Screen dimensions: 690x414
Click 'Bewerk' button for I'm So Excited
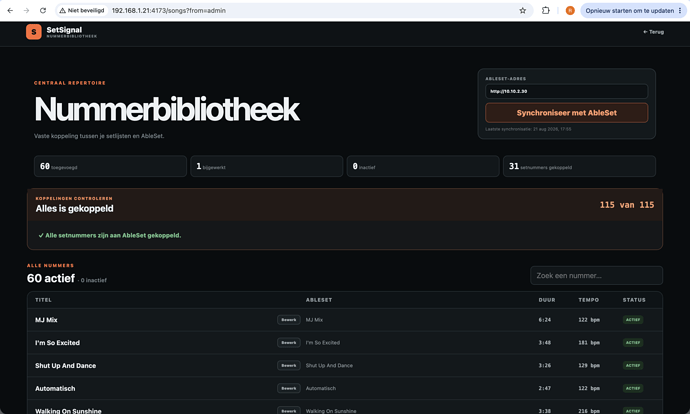(x=289, y=343)
